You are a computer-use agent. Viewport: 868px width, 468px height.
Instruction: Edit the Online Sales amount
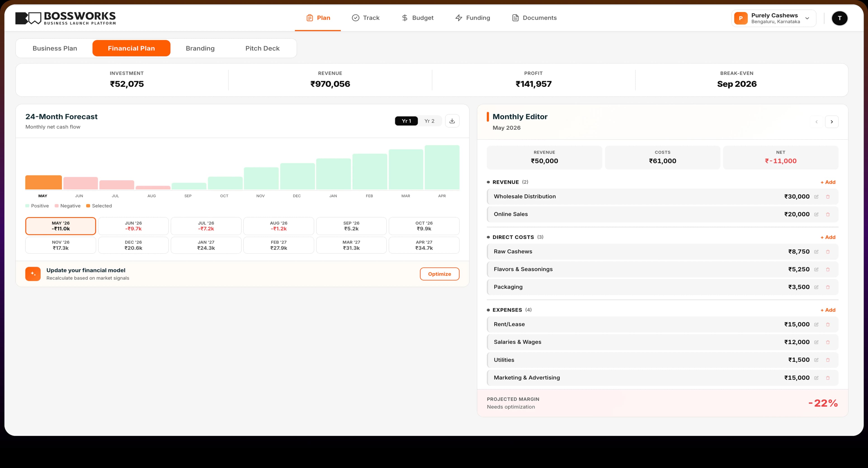tap(816, 215)
